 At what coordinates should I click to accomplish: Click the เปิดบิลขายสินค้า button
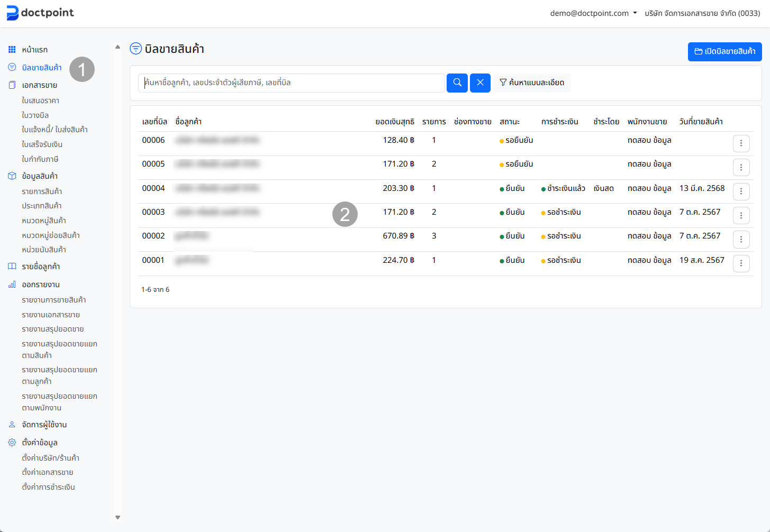[724, 51]
